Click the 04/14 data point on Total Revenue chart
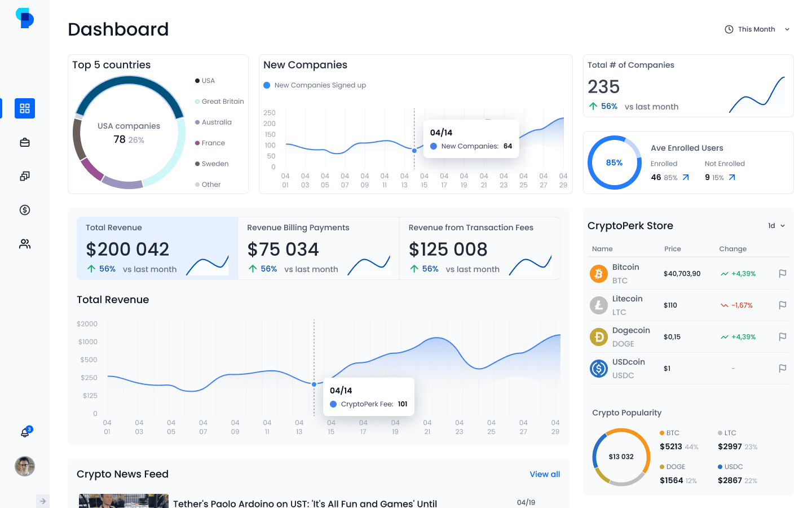Image resolution: width=812 pixels, height=508 pixels. pyautogui.click(x=314, y=384)
